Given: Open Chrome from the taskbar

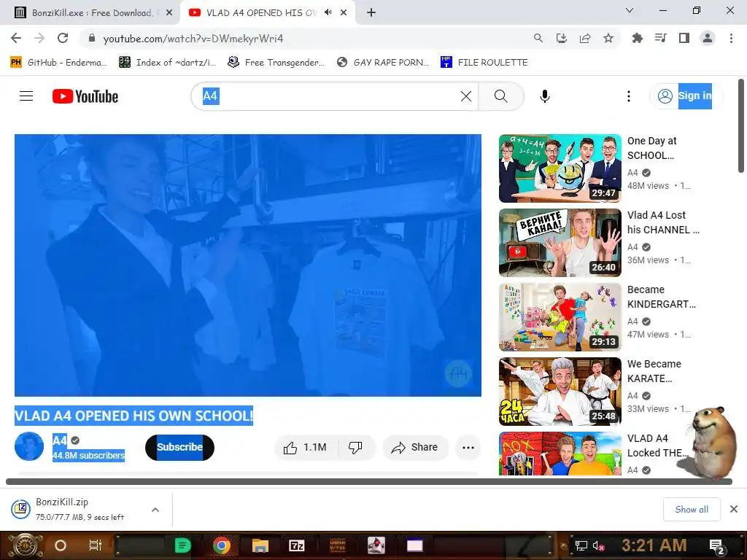Looking at the screenshot, I should (x=222, y=545).
